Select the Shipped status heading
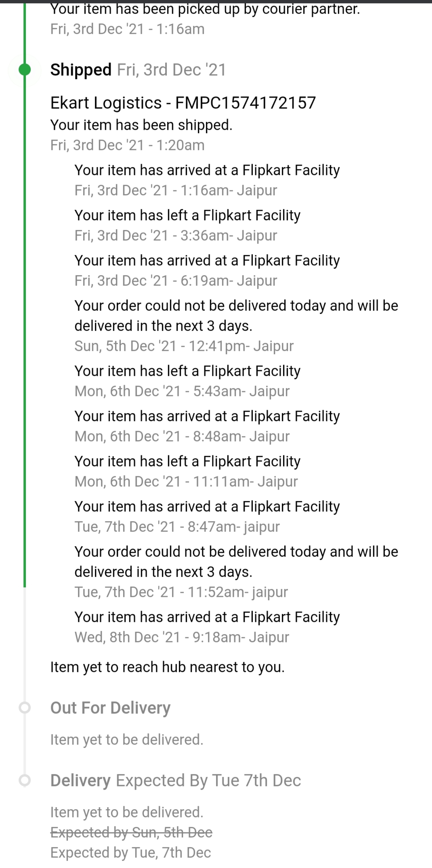The width and height of the screenshot is (432, 868). (81, 70)
